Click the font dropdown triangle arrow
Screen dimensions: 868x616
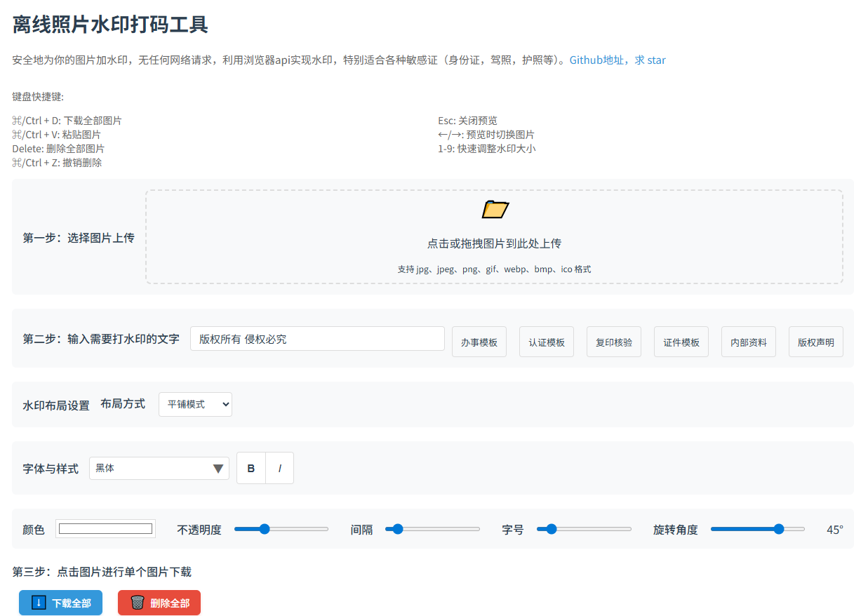pos(218,469)
